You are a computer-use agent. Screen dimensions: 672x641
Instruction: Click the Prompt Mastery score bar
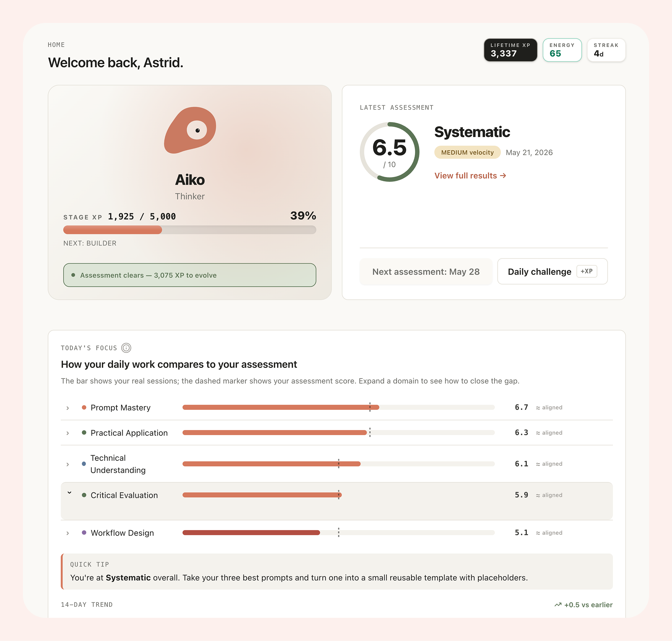click(x=339, y=407)
